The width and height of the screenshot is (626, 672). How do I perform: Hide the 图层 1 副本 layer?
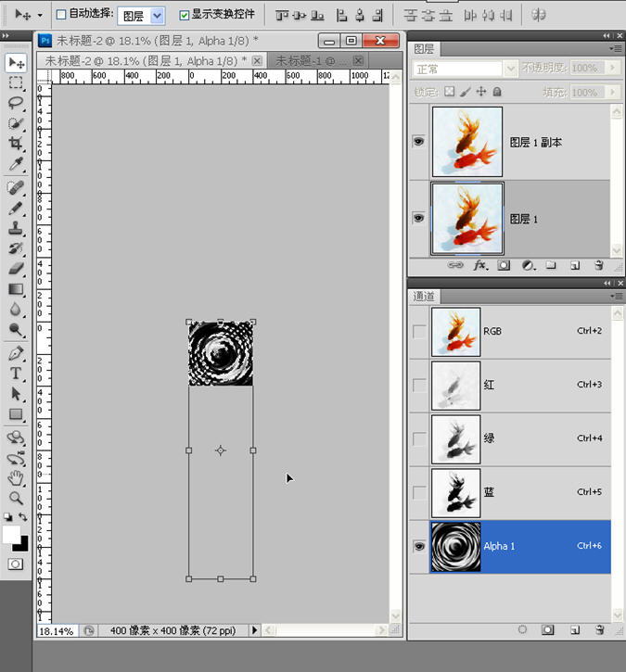pyautogui.click(x=418, y=142)
